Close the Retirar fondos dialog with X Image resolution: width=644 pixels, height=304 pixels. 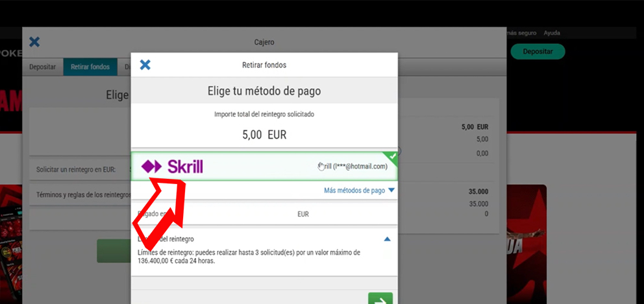point(145,65)
